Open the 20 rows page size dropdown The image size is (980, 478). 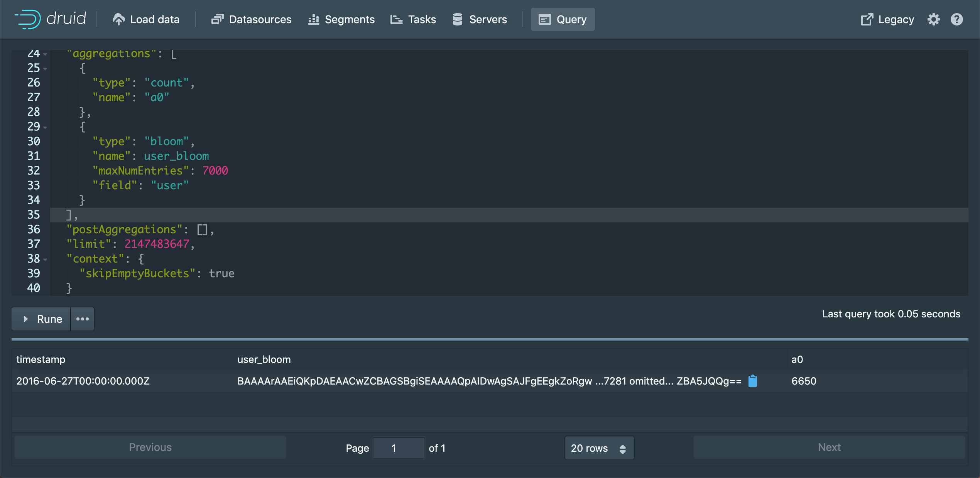tap(599, 448)
